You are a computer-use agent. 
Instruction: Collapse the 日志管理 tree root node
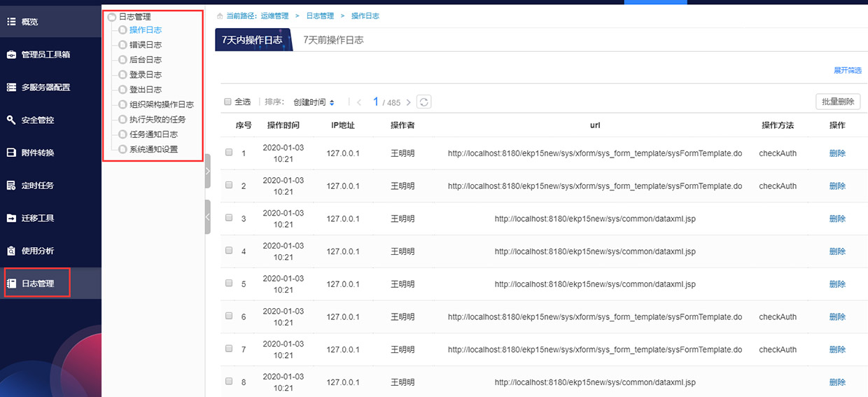(112, 17)
